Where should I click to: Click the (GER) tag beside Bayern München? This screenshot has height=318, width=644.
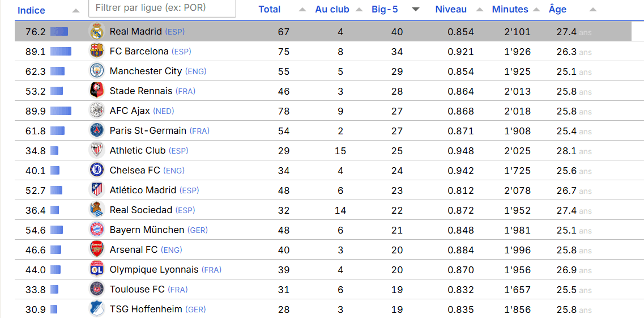tap(198, 230)
